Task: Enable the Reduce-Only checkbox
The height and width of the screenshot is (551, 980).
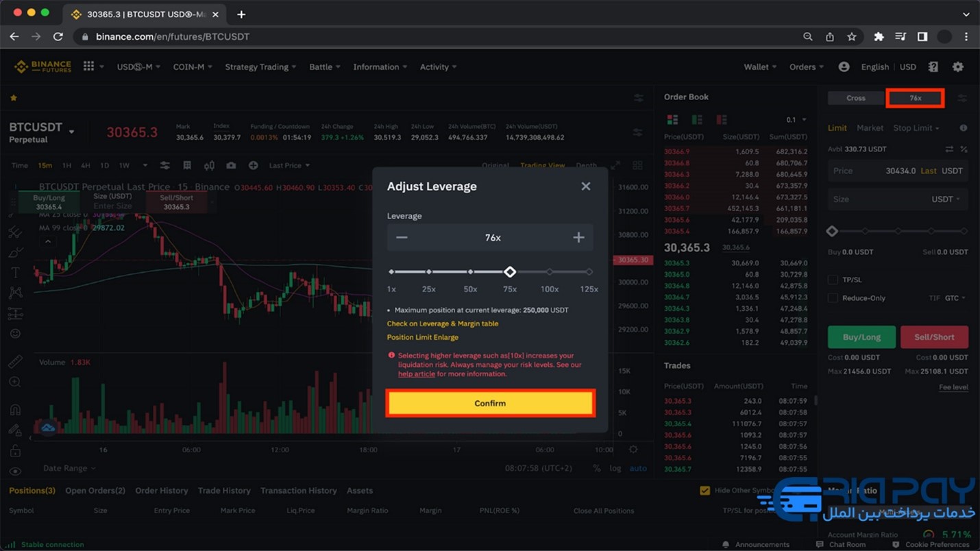Action: pyautogui.click(x=833, y=298)
